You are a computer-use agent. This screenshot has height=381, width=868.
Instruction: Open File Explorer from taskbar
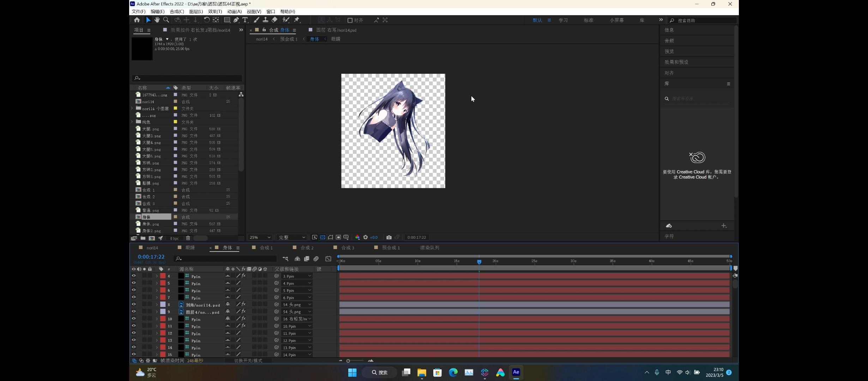[422, 373]
